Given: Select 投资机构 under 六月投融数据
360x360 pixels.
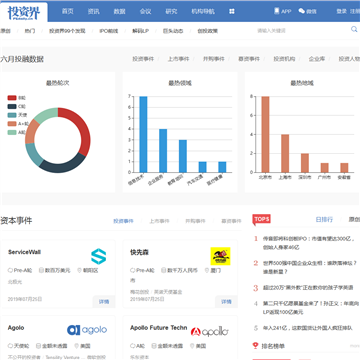Looking at the screenshot, I should [x=284, y=59].
